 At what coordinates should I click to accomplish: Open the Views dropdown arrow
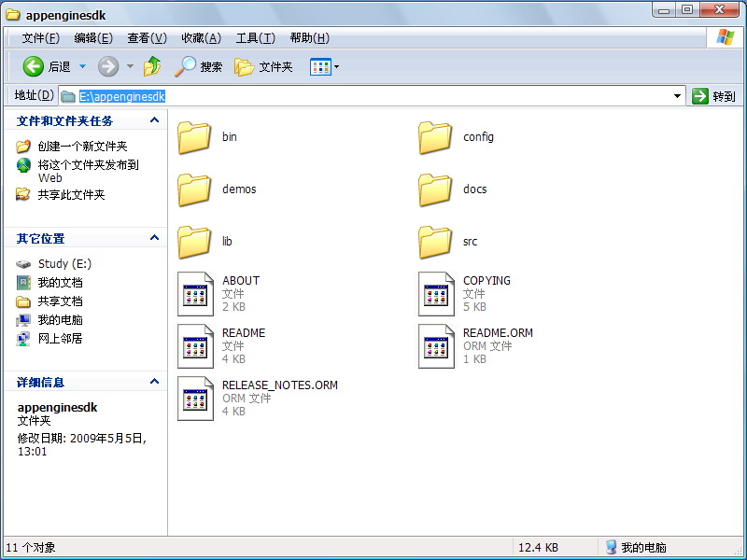(x=336, y=66)
